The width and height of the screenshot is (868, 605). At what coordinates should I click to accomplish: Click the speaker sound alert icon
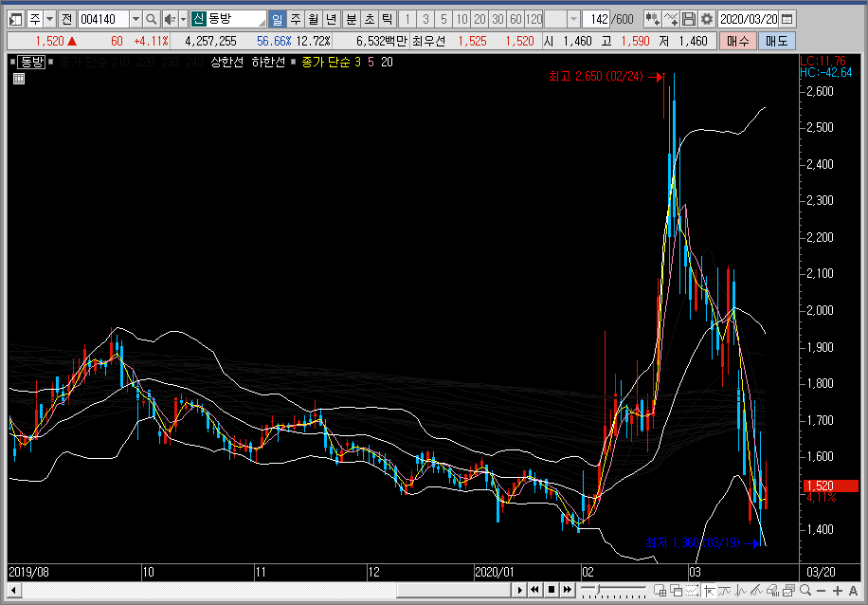click(170, 19)
